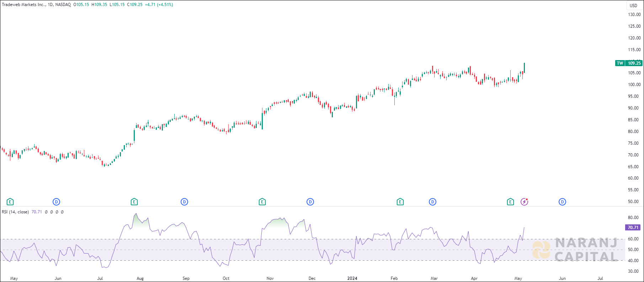
Task: Click the dividend marker just before September 2023
Action: pyautogui.click(x=184, y=202)
